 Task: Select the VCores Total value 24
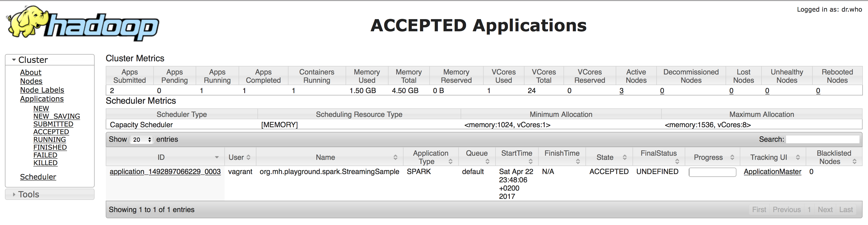tap(531, 91)
